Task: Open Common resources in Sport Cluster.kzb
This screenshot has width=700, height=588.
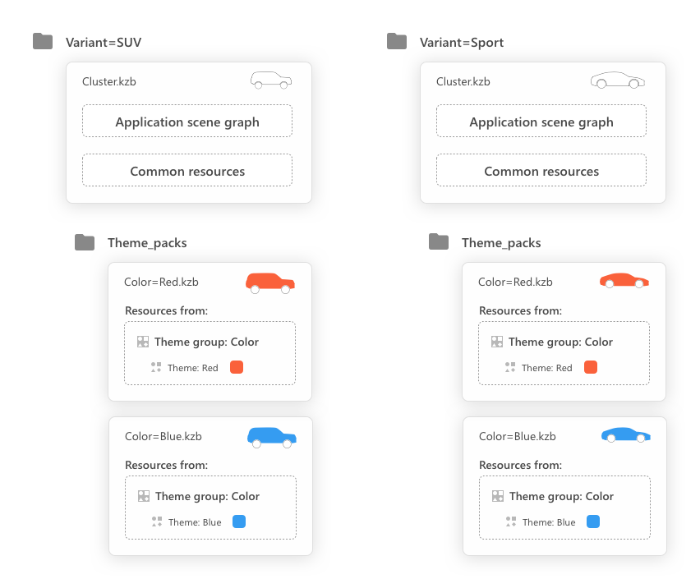Action: pos(541,171)
